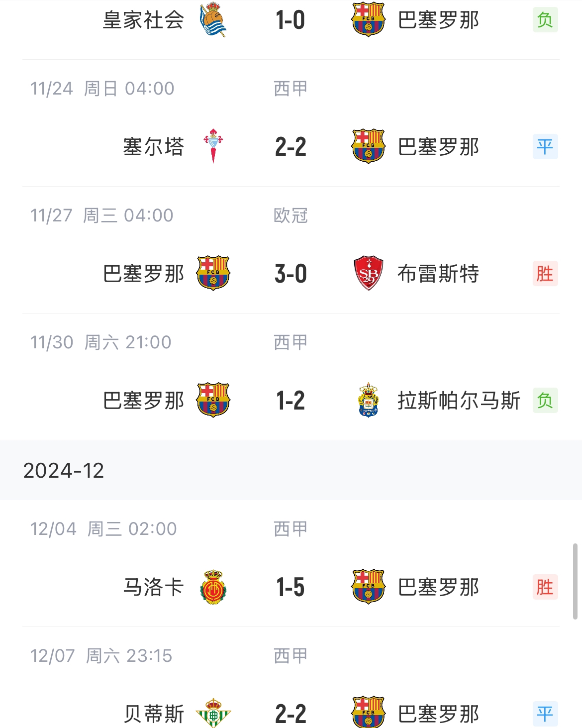Screen dimensions: 582x728
Task: Open the 2-2 Betis match score
Action: point(291,714)
